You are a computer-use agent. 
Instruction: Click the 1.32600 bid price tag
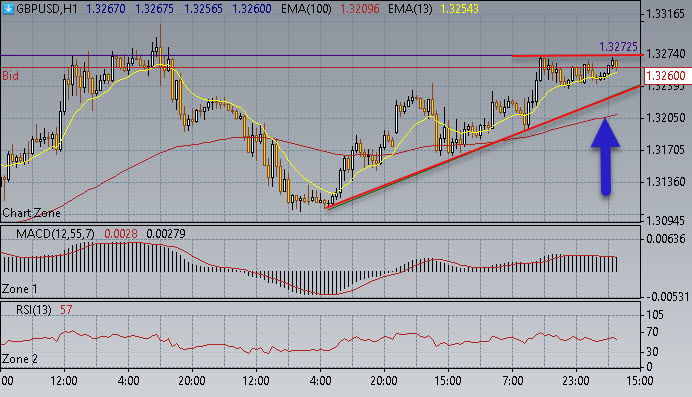pyautogui.click(x=666, y=76)
